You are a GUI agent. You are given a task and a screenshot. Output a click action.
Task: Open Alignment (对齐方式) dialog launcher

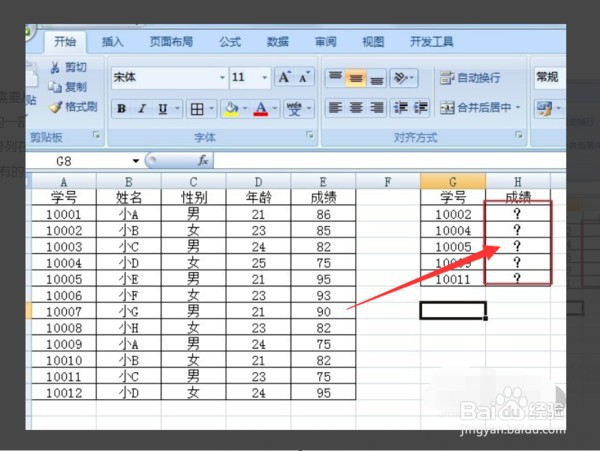pos(519,135)
